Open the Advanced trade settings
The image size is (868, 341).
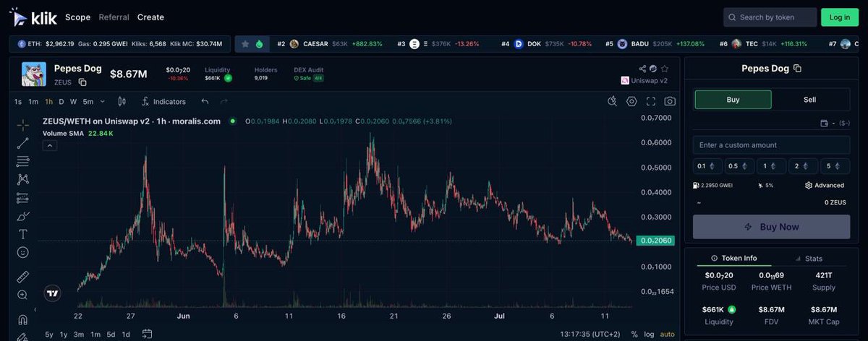pos(825,186)
